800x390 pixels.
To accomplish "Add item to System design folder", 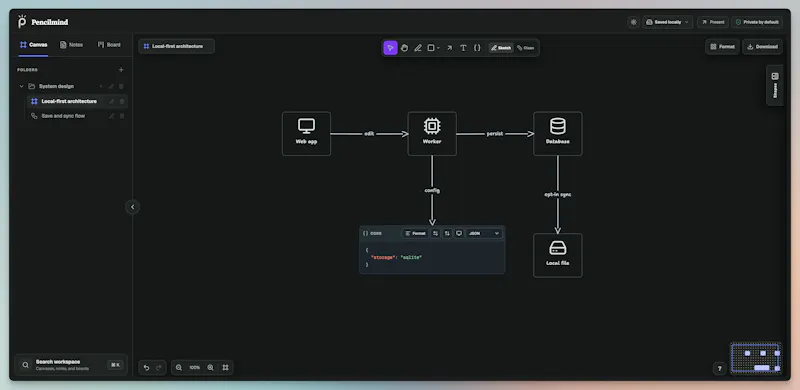I will coord(101,86).
